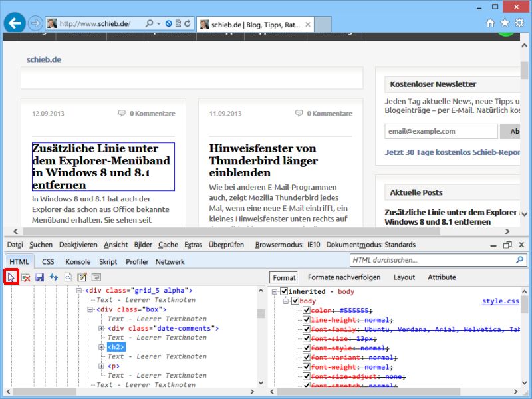Image resolution: width=532 pixels, height=399 pixels.
Task: Open the Home page icon
Action: [x=490, y=23]
